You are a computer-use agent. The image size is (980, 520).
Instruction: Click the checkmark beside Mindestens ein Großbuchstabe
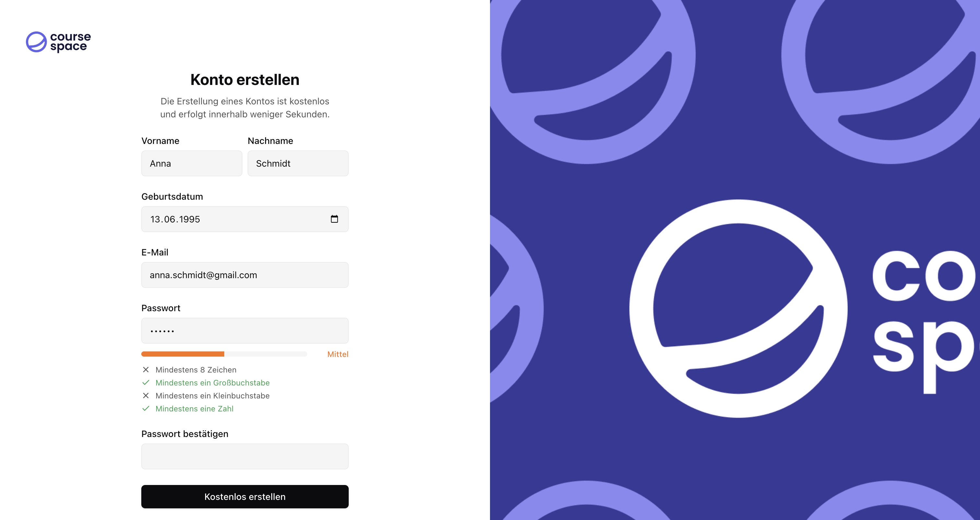coord(146,383)
